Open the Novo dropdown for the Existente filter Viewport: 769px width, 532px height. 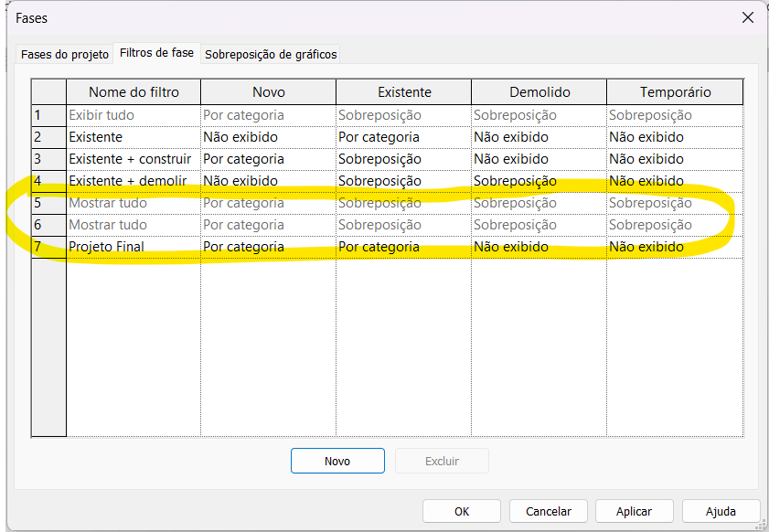pyautogui.click(x=267, y=137)
